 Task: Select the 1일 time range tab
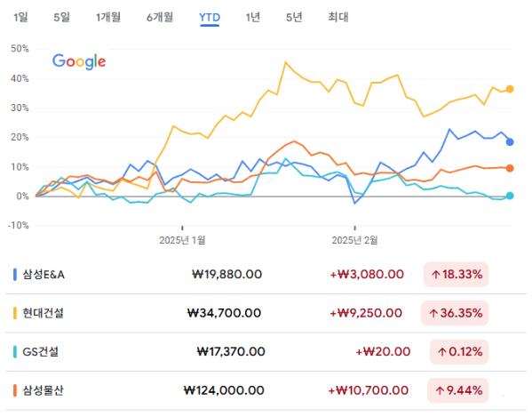[20, 17]
